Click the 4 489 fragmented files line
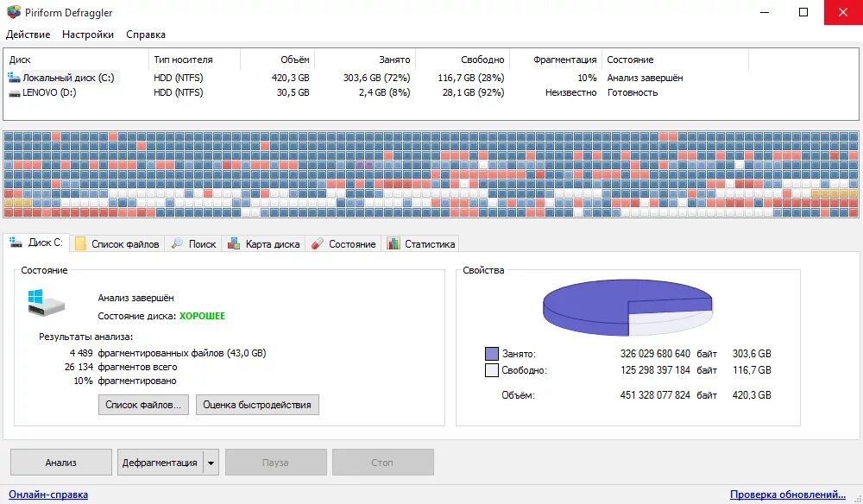863x504 pixels. (168, 353)
